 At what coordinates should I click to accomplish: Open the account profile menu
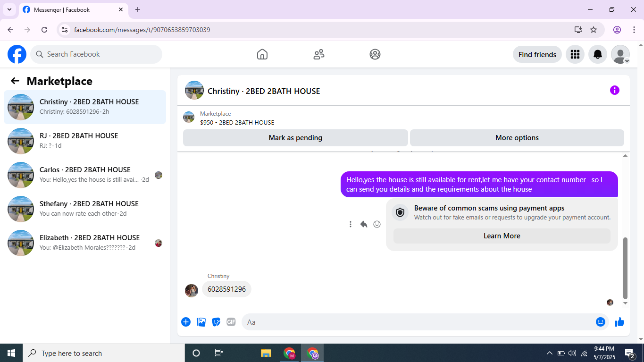[620, 54]
